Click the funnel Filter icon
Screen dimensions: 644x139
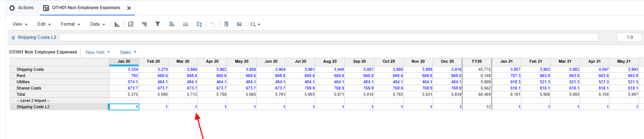coord(158,24)
